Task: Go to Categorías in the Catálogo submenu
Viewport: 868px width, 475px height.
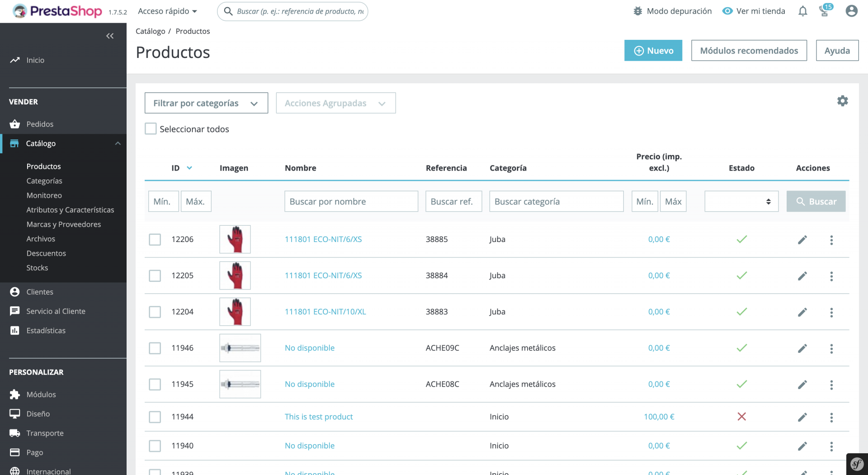Action: click(x=44, y=181)
